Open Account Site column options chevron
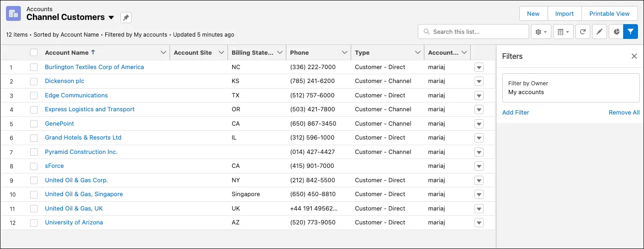The width and height of the screenshot is (644, 249). coord(221,52)
